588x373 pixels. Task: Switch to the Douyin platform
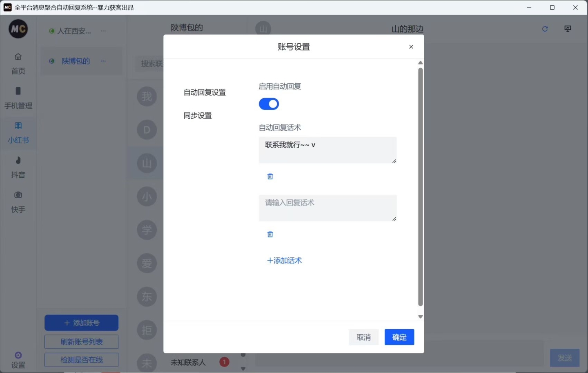point(18,167)
